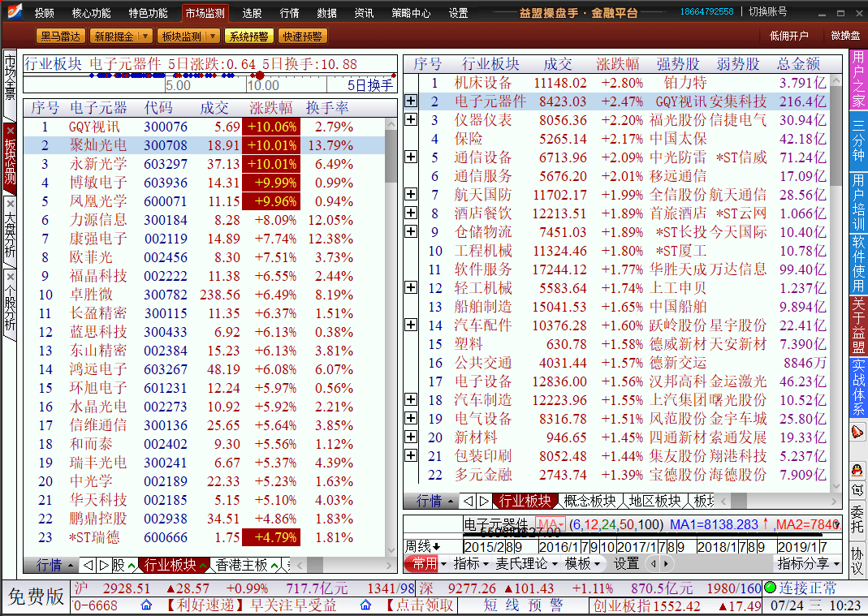Image resolution: width=868 pixels, height=616 pixels.
Task: Open the 低佣开户 link
Action: [789, 36]
